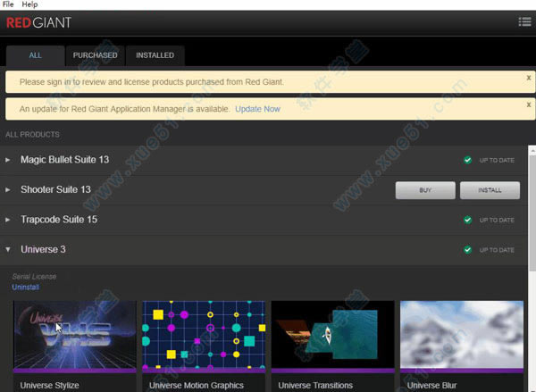Click the sign-in notification message text
Screen dimensions: 536x392
click(152, 82)
